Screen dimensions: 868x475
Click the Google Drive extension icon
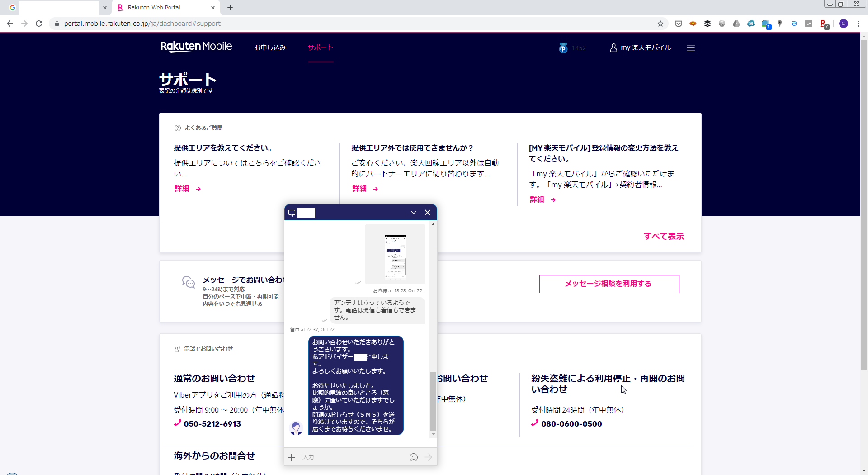736,24
